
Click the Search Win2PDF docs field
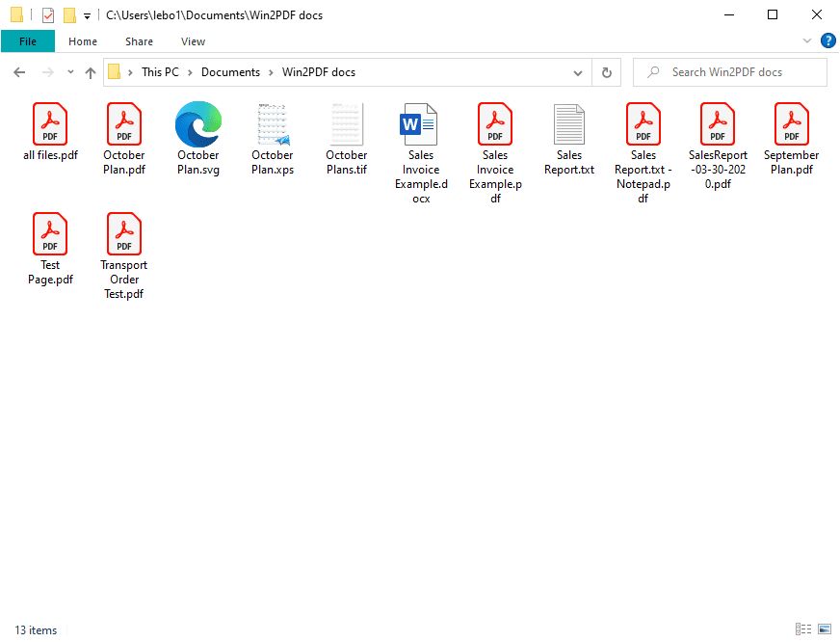(x=729, y=72)
